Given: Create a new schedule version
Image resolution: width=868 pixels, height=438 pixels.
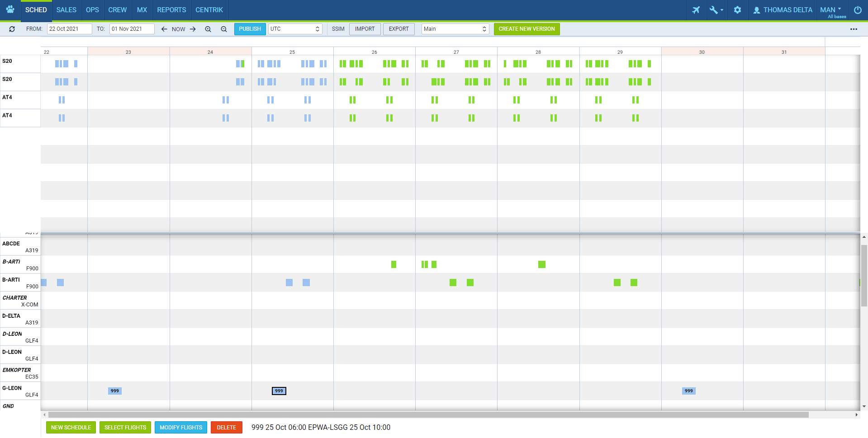Looking at the screenshot, I should pyautogui.click(x=526, y=28).
